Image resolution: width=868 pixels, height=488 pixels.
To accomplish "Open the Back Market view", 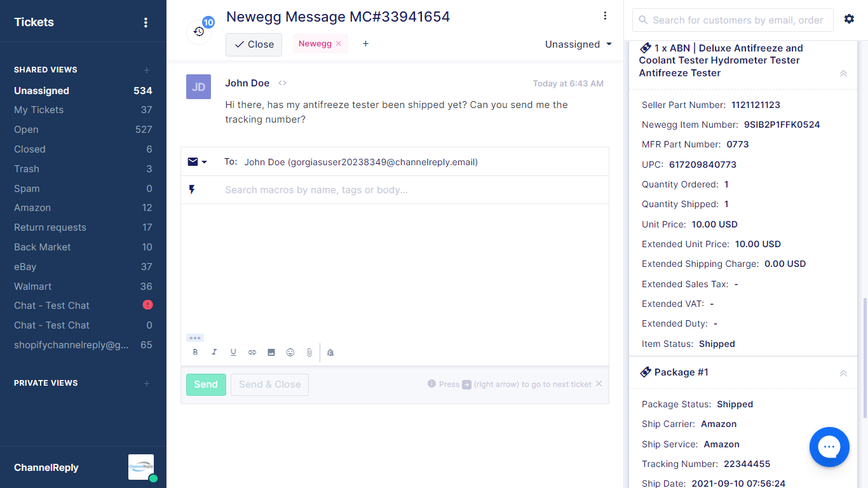I will point(83,247).
